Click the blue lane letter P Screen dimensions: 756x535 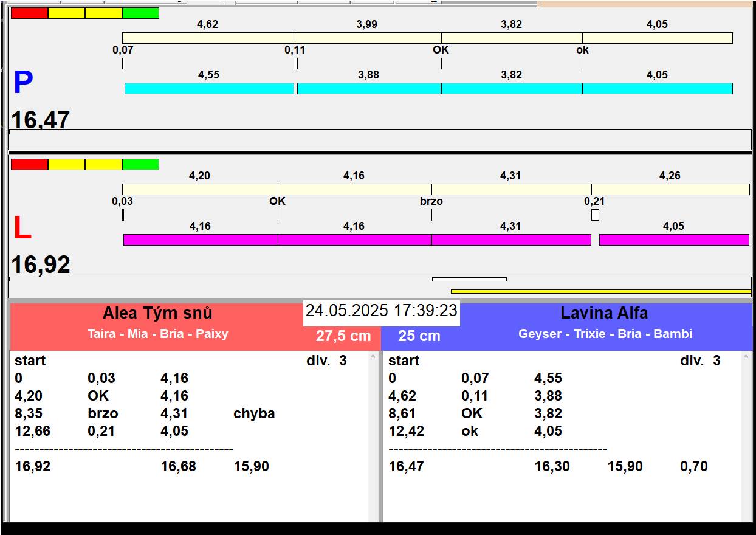tap(23, 83)
